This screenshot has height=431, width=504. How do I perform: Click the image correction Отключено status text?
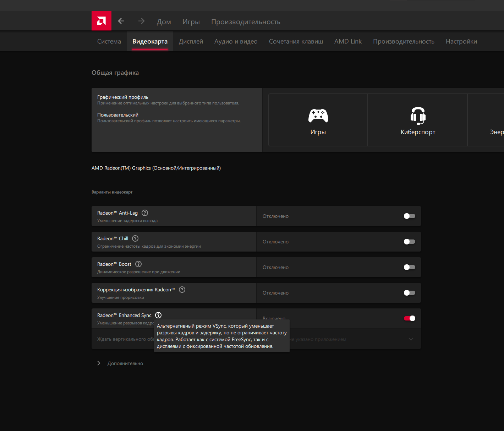pos(276,293)
